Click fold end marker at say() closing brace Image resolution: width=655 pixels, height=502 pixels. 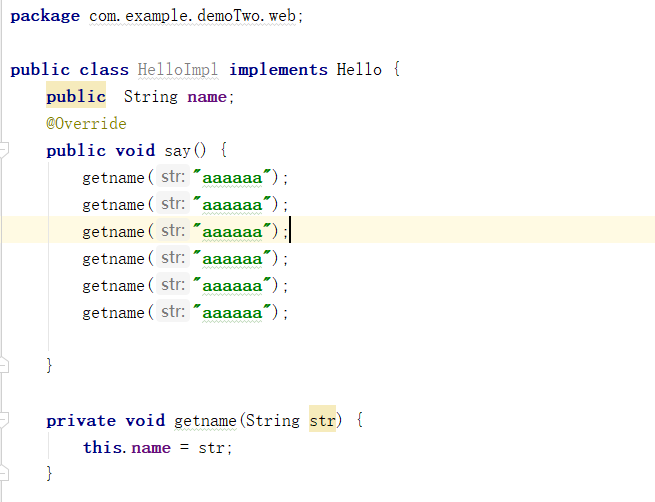(x=4, y=366)
